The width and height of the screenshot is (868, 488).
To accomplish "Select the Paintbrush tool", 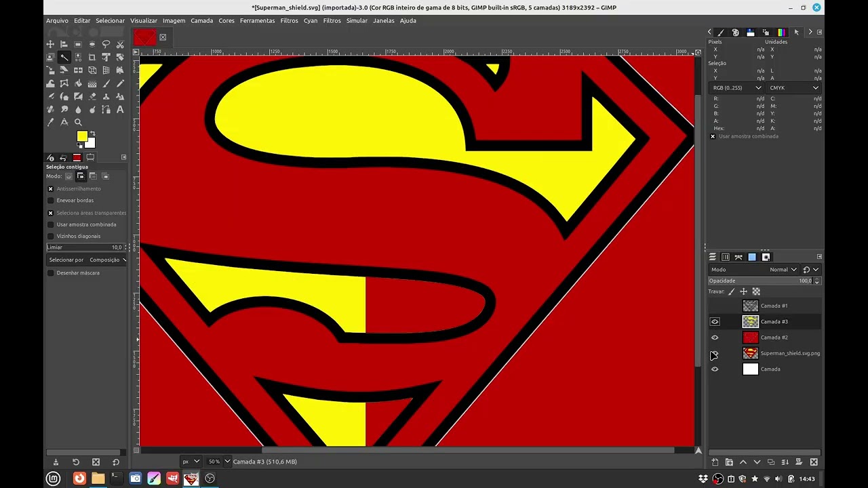I will 106,83.
